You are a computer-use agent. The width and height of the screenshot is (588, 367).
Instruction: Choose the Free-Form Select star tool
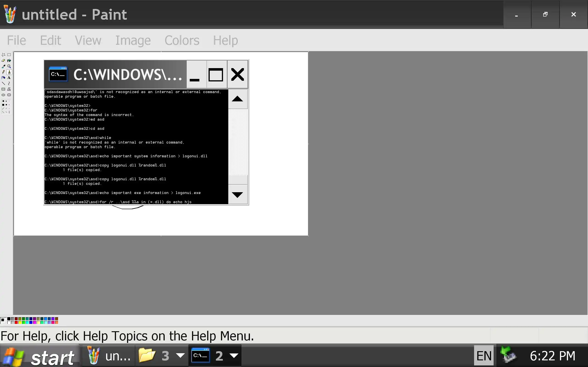click(x=3, y=55)
